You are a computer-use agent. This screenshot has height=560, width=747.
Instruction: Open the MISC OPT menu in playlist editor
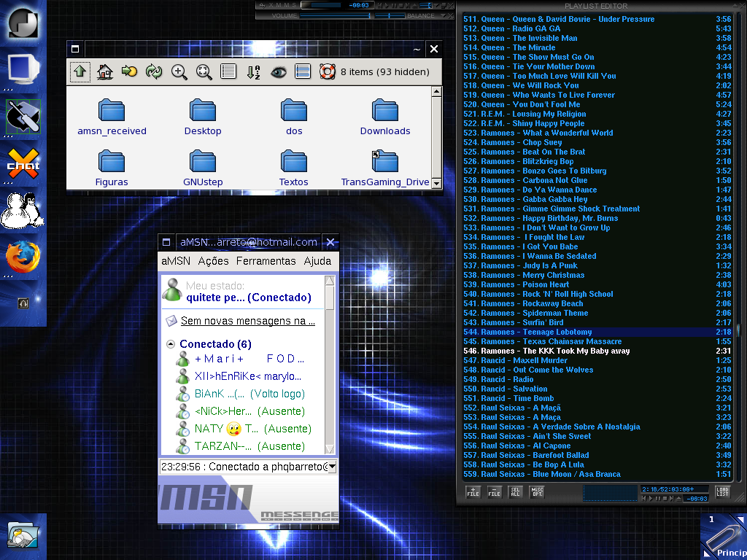pyautogui.click(x=537, y=492)
